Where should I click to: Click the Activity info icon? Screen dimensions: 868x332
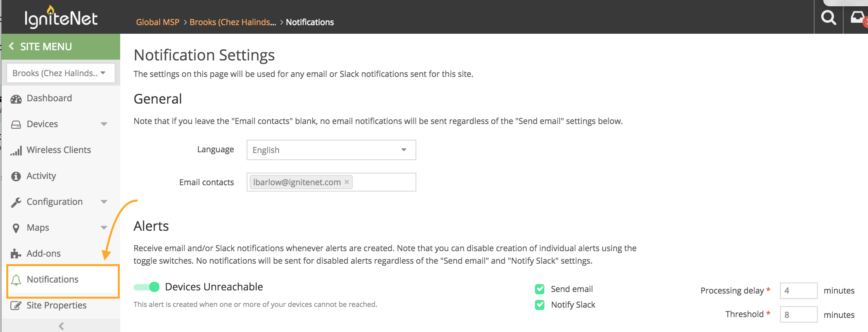click(x=16, y=176)
